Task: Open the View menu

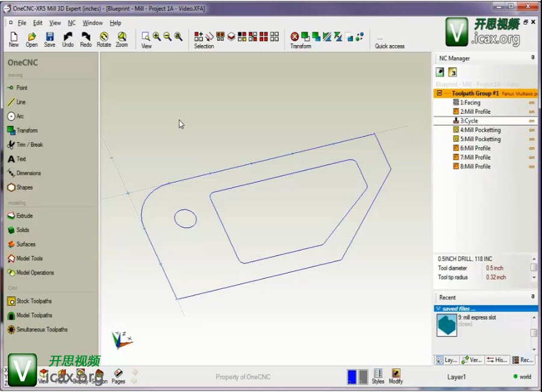Action: 55,23
